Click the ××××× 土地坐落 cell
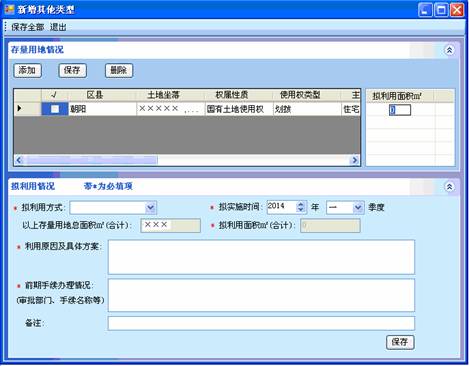Screen dimensions: 469x366 point(170,109)
